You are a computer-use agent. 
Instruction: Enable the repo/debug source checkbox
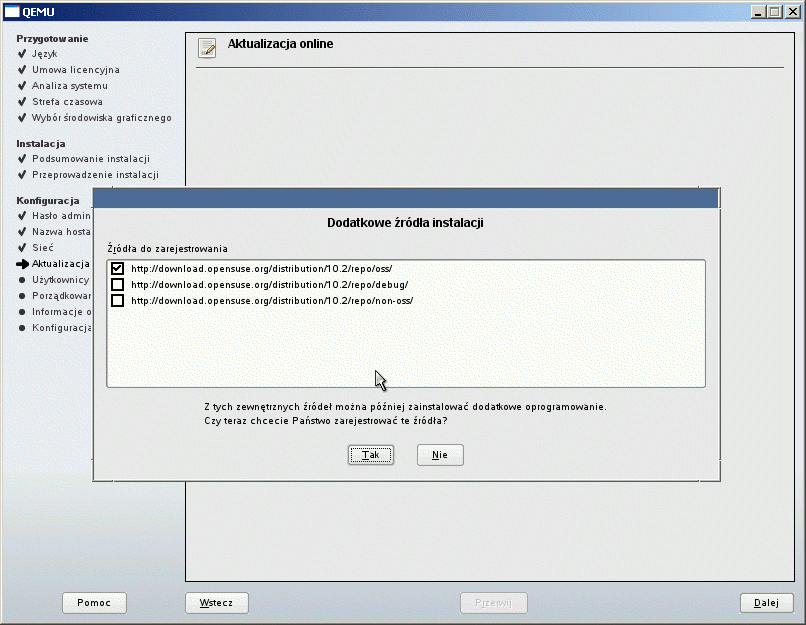(x=118, y=285)
